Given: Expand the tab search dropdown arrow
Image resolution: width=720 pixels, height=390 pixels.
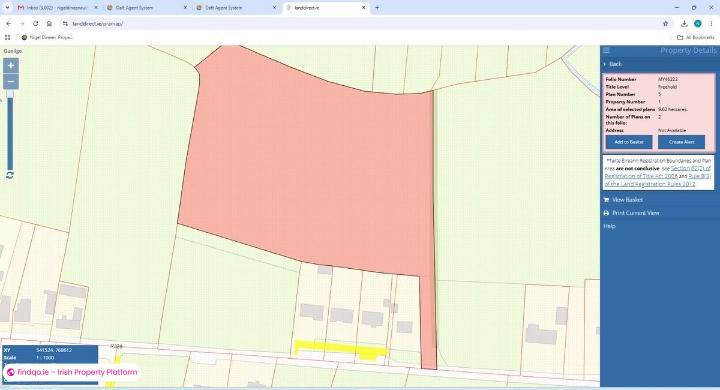Looking at the screenshot, I should [7, 8].
